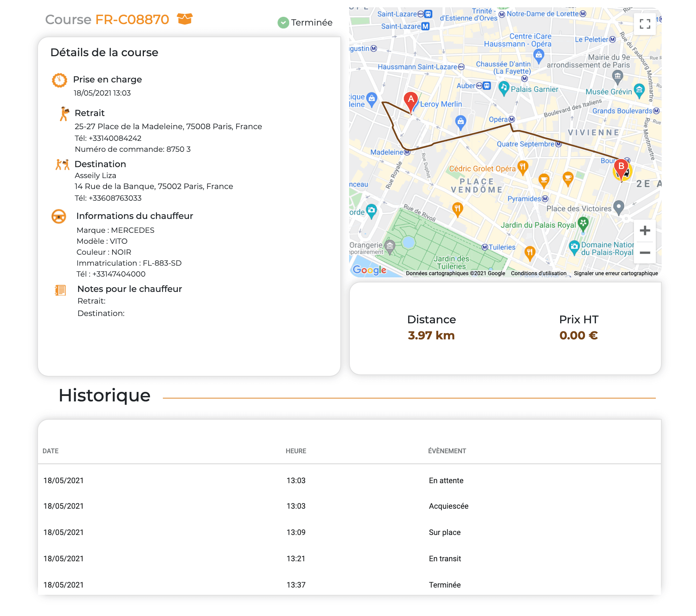Click the Tuileries metro station icon

[485, 247]
